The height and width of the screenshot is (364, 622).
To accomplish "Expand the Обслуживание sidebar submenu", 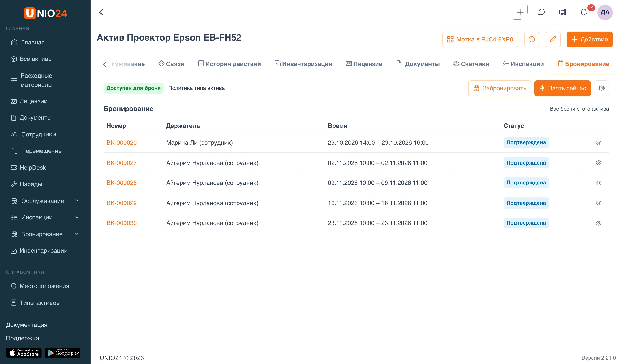I will click(x=77, y=201).
